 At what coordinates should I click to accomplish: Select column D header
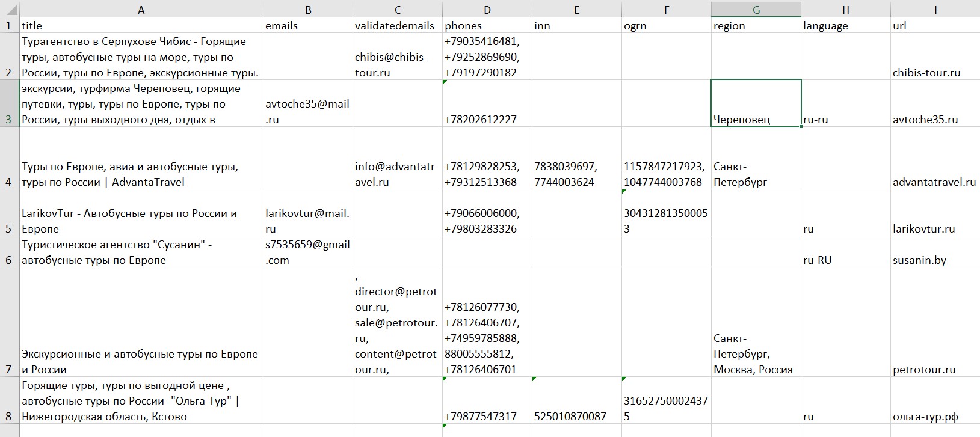click(487, 9)
